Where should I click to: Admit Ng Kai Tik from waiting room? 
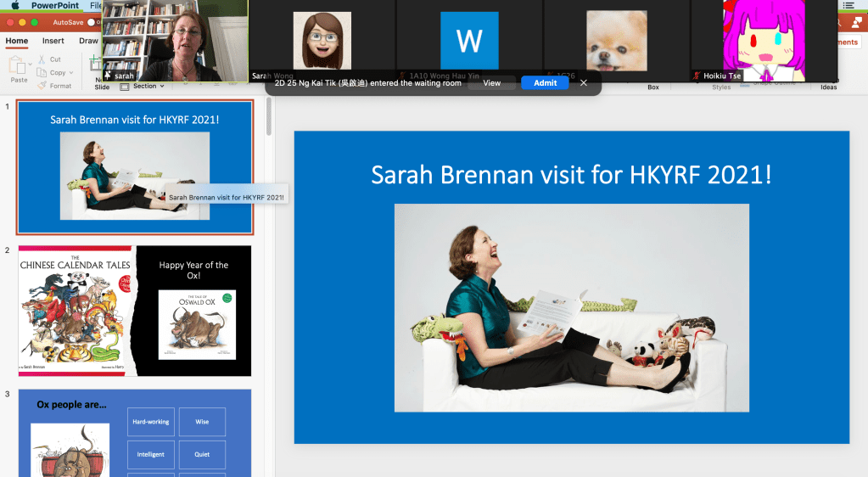tap(545, 83)
